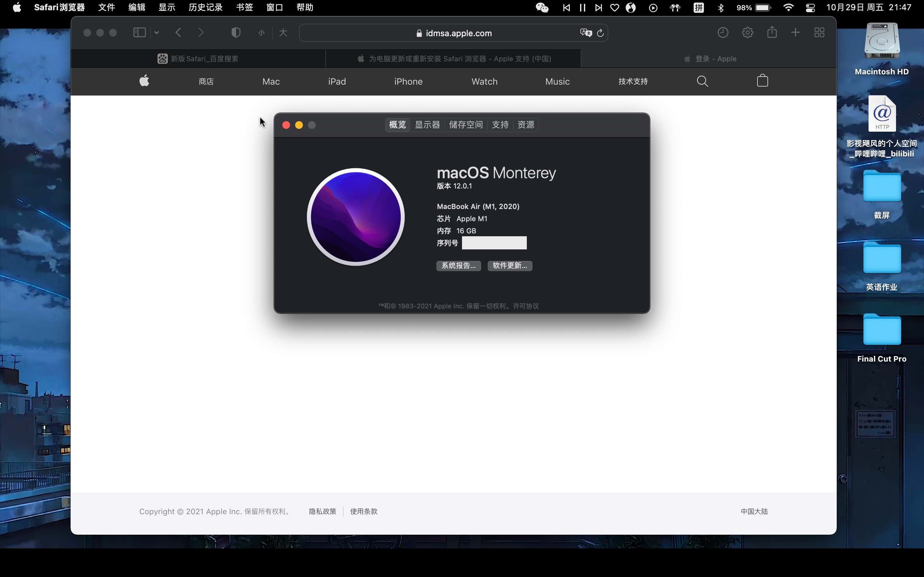
Task: Pause playback in the menu bar
Action: pyautogui.click(x=582, y=8)
